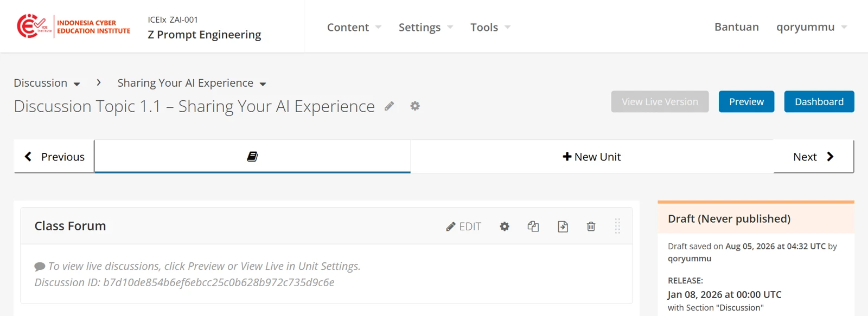
Task: Open the Content dropdown menu
Action: [x=354, y=27]
